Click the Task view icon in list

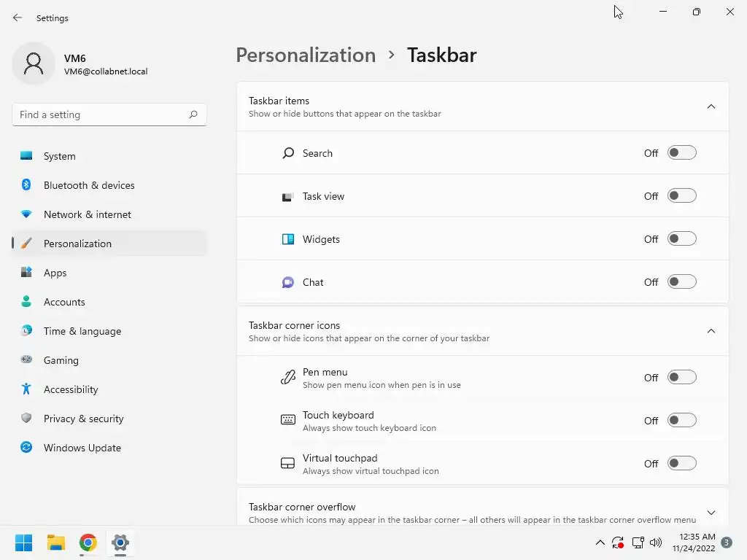[x=287, y=196]
